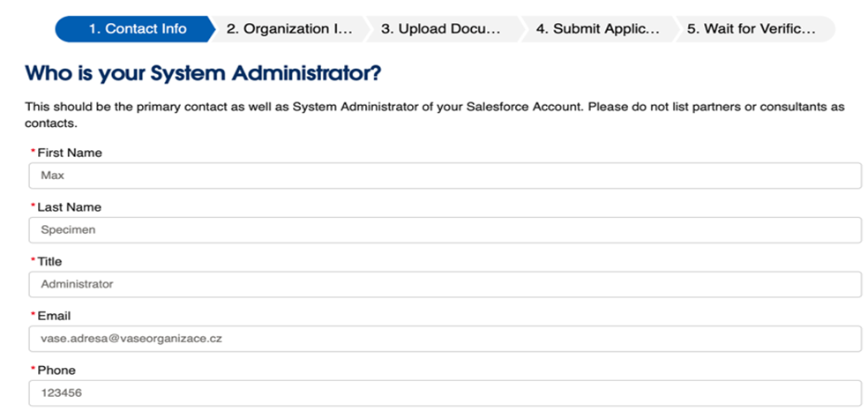Go to the Organization Info step
The height and width of the screenshot is (419, 868).
coord(288,29)
